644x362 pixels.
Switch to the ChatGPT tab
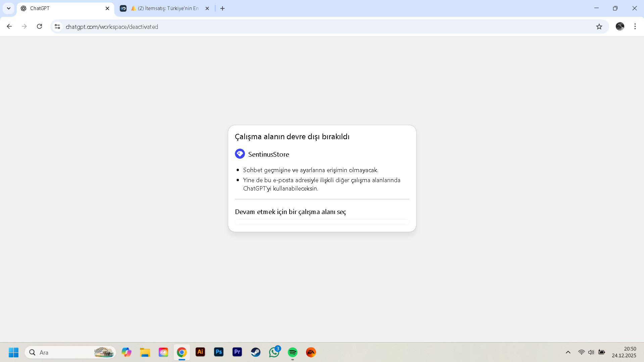[x=65, y=8]
